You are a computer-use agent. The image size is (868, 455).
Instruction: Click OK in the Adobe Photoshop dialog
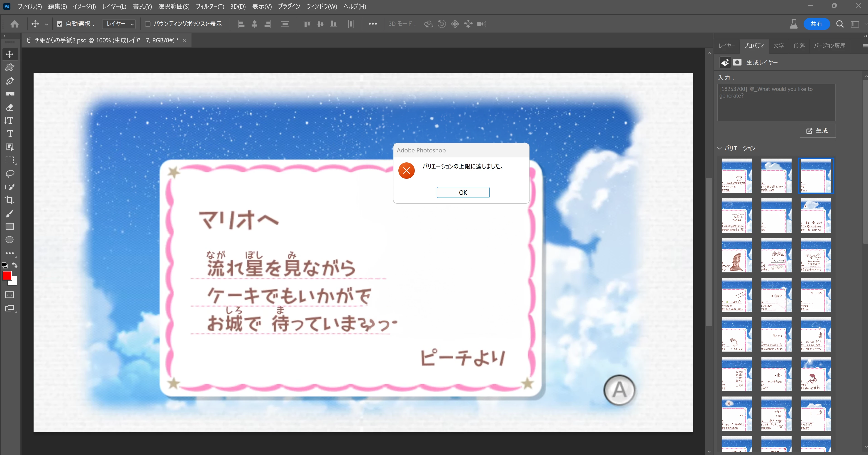(463, 192)
